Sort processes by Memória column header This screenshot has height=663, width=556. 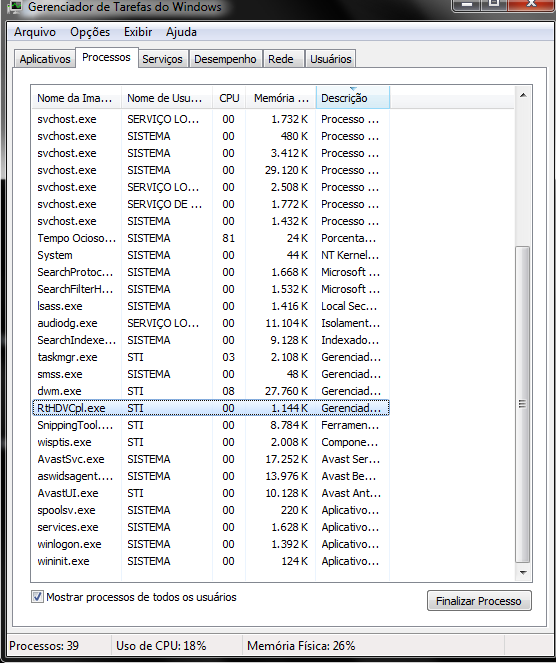pyautogui.click(x=281, y=98)
